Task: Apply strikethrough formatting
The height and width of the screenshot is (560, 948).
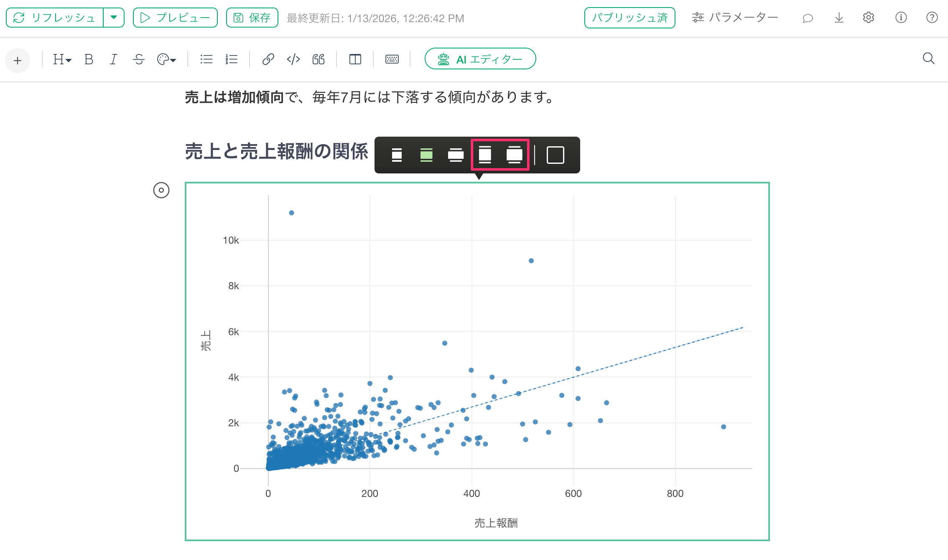Action: pyautogui.click(x=139, y=59)
